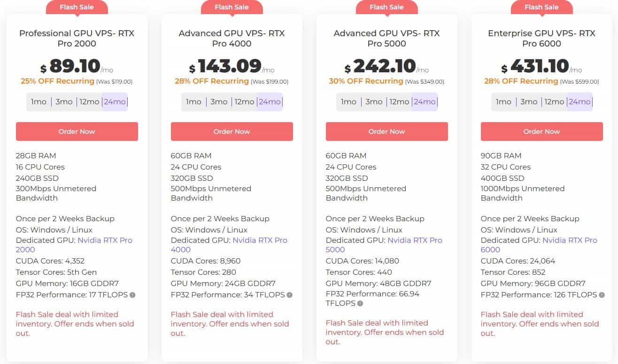
Task: Open the Nvidia RTX Pro 6000 link
Action: [x=570, y=240]
